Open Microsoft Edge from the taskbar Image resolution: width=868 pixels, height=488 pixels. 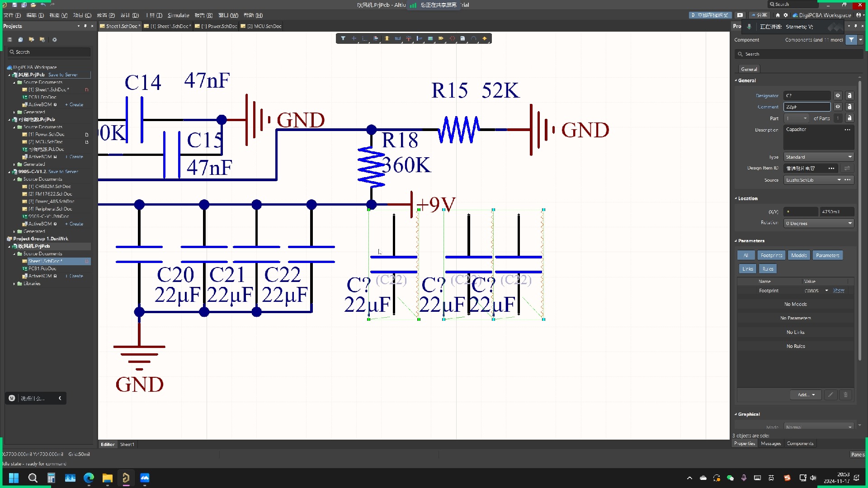coord(89,478)
